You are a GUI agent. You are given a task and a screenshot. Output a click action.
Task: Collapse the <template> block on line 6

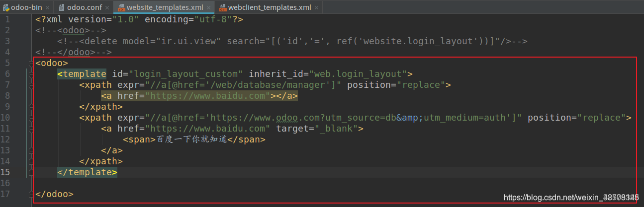[x=31, y=74]
